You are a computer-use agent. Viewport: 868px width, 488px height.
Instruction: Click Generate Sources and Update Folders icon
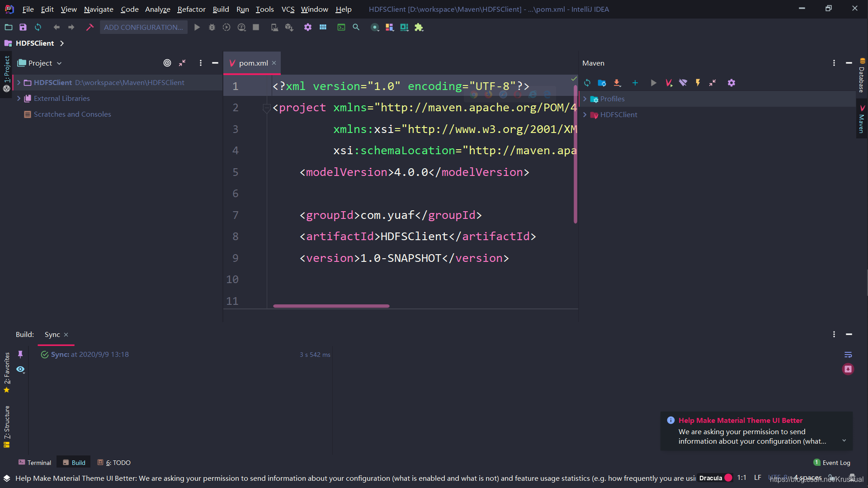pyautogui.click(x=602, y=83)
